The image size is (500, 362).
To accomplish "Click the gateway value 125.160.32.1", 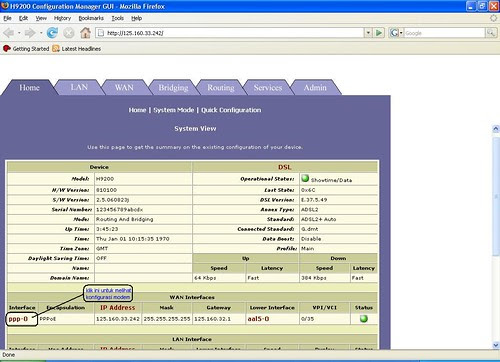I will coord(212,319).
